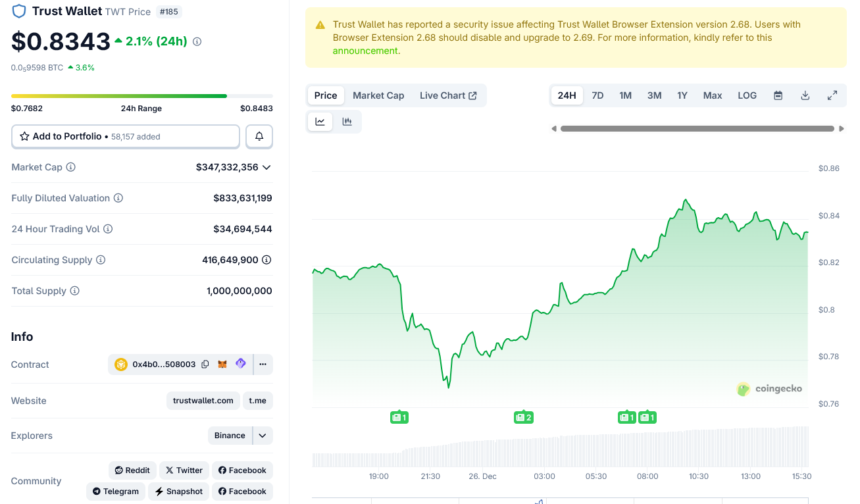This screenshot has width=860, height=504.
Task: Switch chart timeframe to 7D
Action: tap(597, 95)
